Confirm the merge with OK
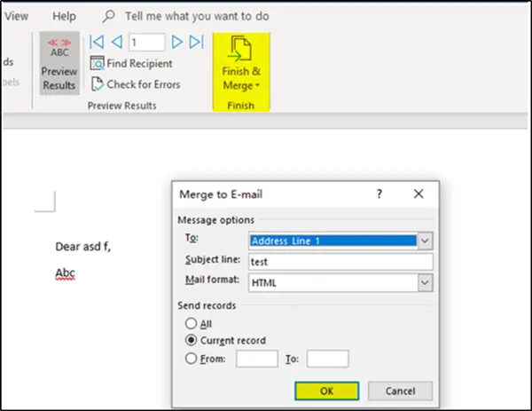This screenshot has height=411, width=532. (326, 391)
